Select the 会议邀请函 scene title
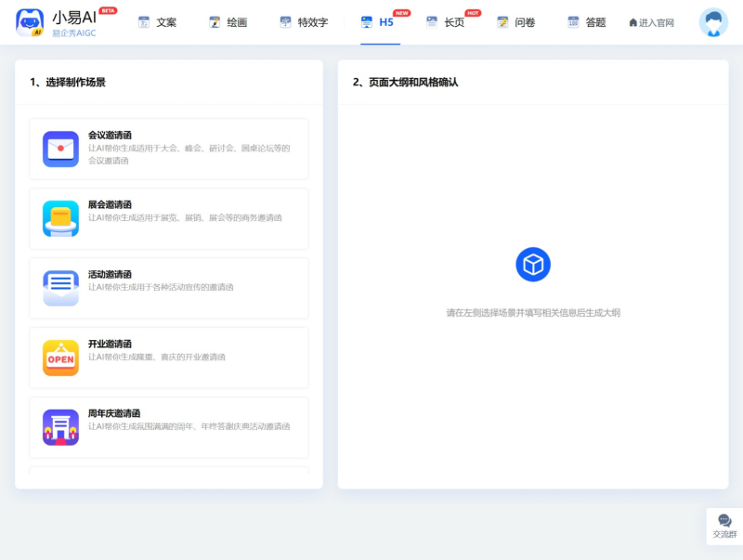This screenshot has width=743, height=560. coord(110,135)
